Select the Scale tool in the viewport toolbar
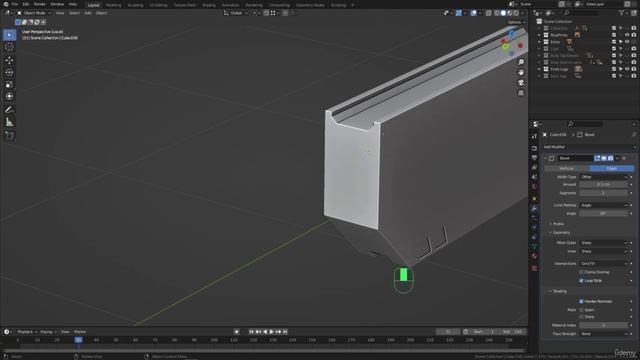This screenshot has width=640, height=360. [x=9, y=84]
